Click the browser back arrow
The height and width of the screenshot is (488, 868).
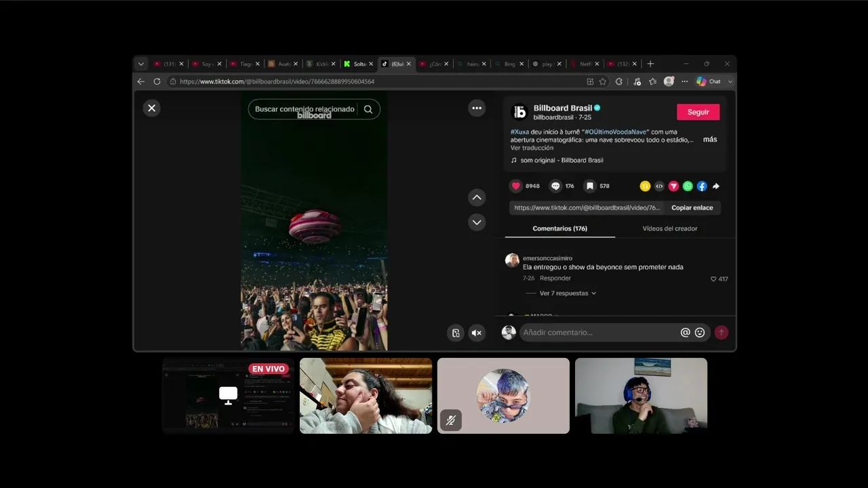pyautogui.click(x=141, y=81)
